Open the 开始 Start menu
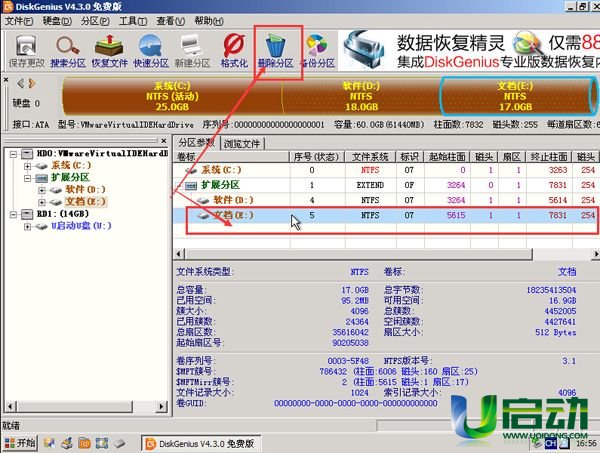 20,443
